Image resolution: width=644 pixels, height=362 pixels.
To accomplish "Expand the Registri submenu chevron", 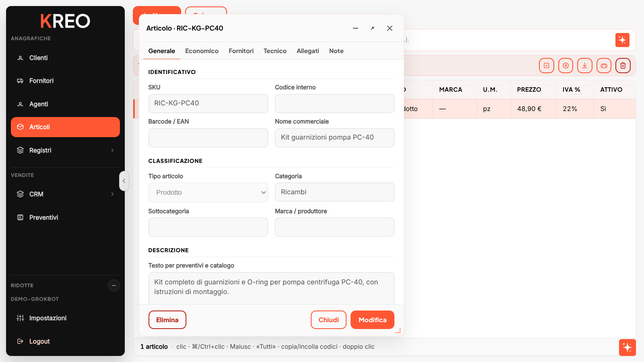I will pos(112,150).
